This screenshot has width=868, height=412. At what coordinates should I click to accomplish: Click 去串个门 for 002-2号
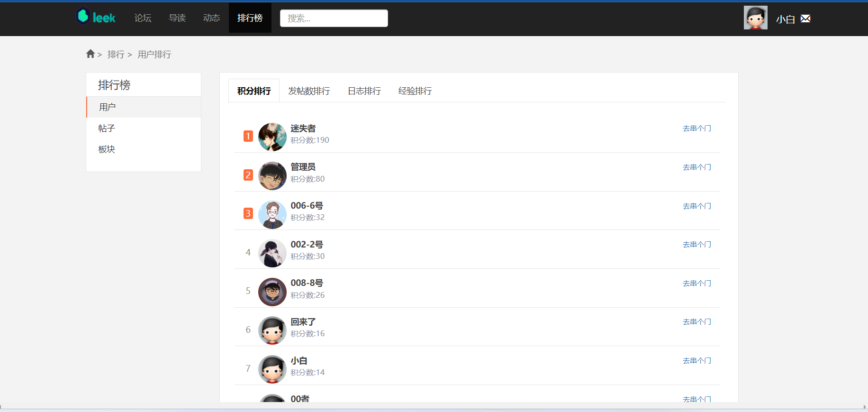697,245
